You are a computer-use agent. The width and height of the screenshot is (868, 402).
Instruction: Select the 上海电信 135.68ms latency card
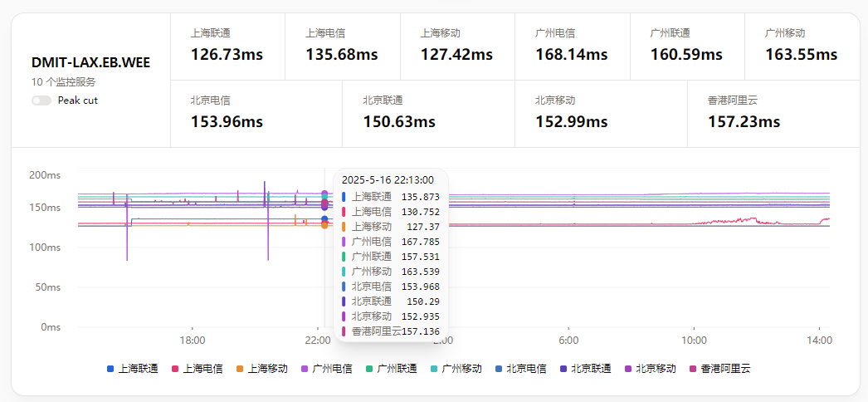click(342, 47)
